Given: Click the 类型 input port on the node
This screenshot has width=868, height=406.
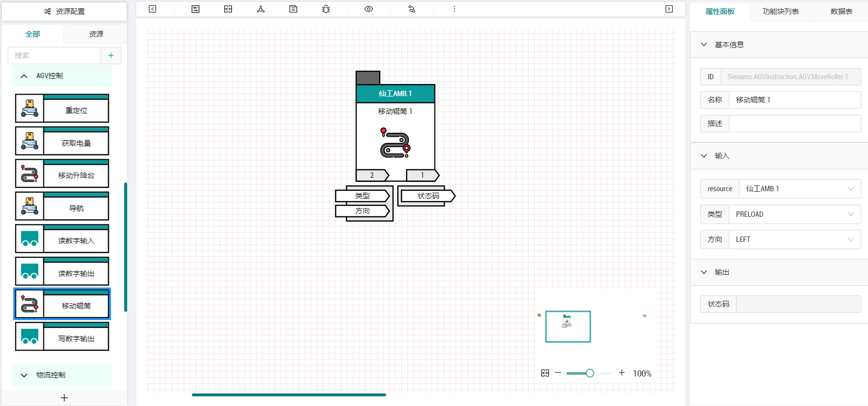Looking at the screenshot, I should 362,196.
